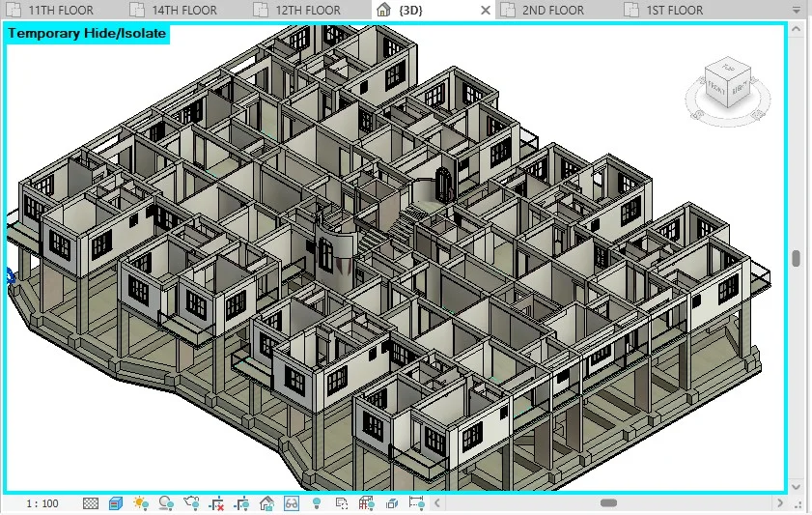
Task: Click the vertical scrollbar thumb
Action: (x=797, y=258)
